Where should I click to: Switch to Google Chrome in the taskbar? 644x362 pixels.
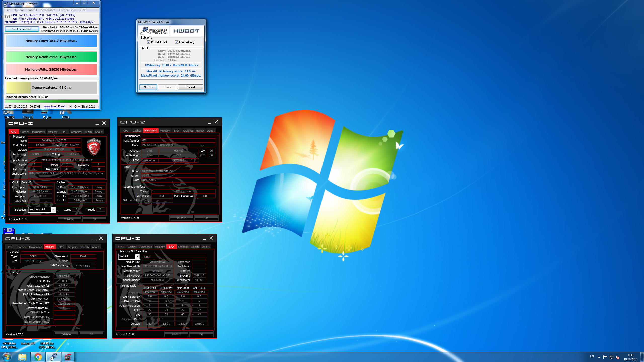coord(38,357)
